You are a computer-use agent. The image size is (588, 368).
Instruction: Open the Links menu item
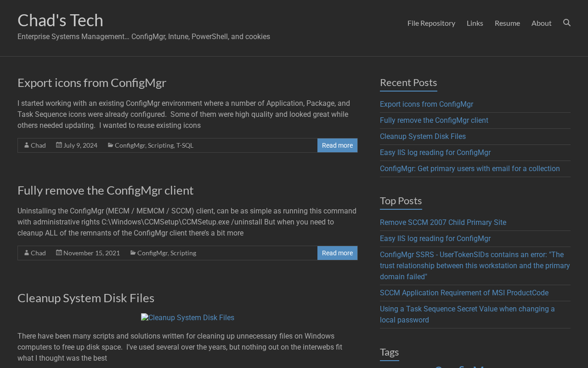coord(475,23)
